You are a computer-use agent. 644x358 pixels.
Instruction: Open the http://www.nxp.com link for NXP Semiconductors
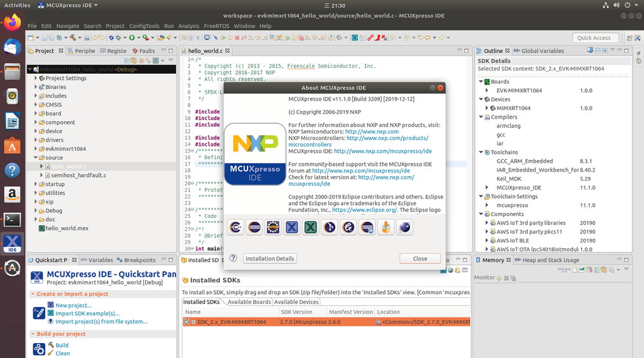coord(372,132)
